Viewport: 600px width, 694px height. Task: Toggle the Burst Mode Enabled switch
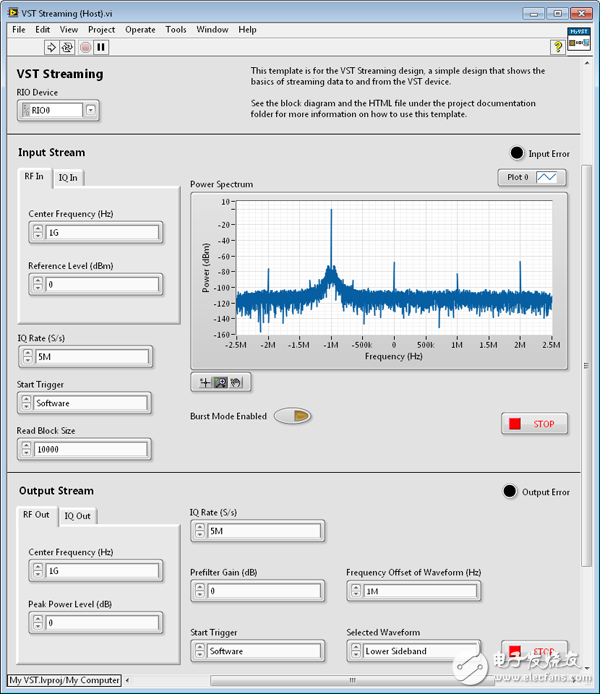[x=292, y=416]
